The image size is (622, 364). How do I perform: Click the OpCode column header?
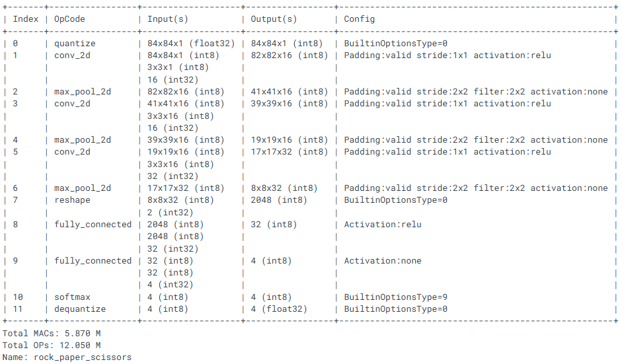[69, 19]
